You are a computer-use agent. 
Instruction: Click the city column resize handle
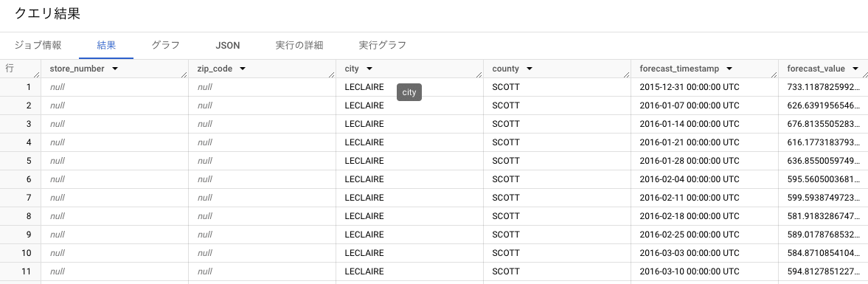point(479,75)
